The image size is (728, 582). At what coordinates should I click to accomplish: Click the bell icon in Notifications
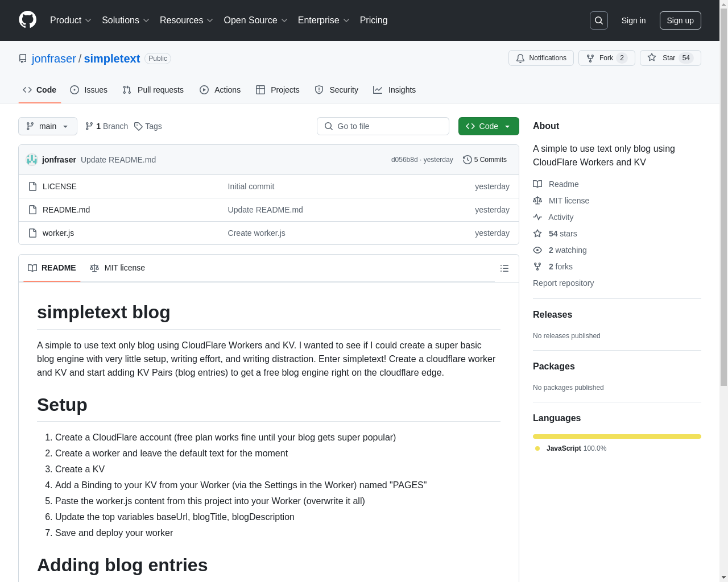[520, 58]
